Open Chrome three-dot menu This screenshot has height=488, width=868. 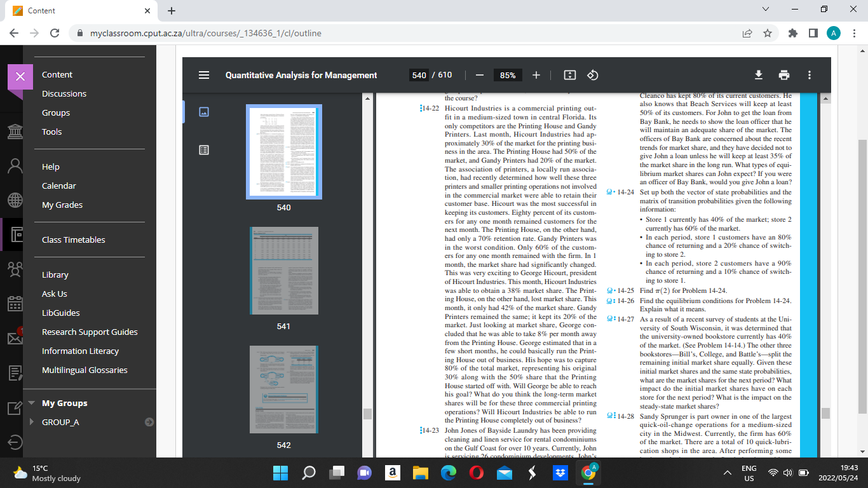(x=853, y=33)
